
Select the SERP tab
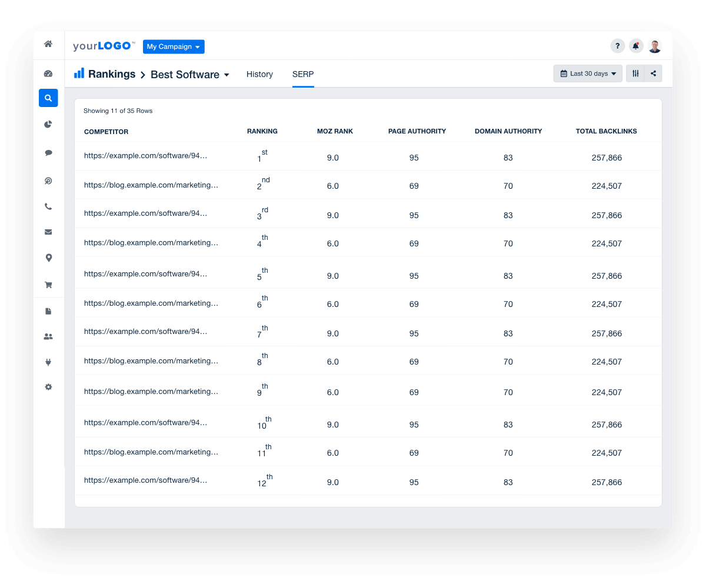point(303,74)
